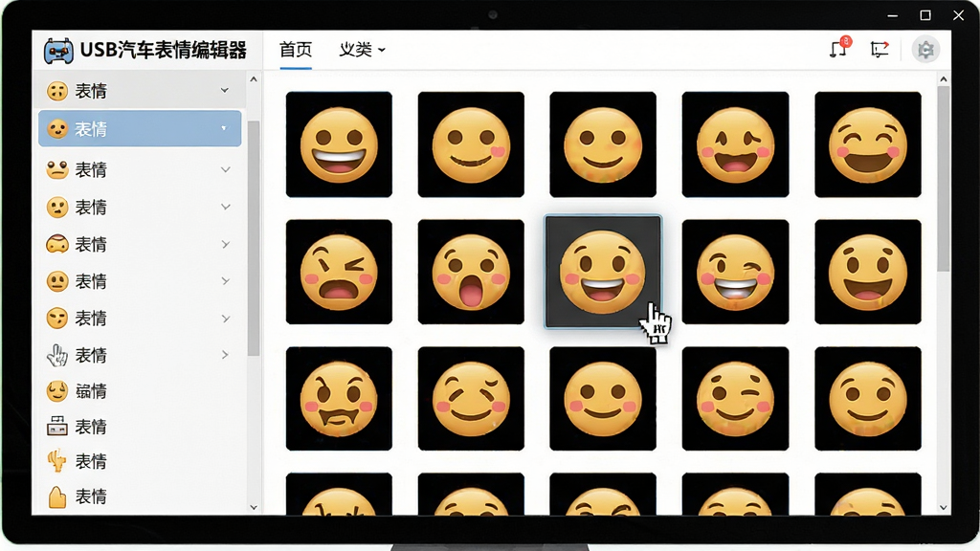
Task: Click the highlighted selected grinning emoji tile
Action: click(603, 272)
